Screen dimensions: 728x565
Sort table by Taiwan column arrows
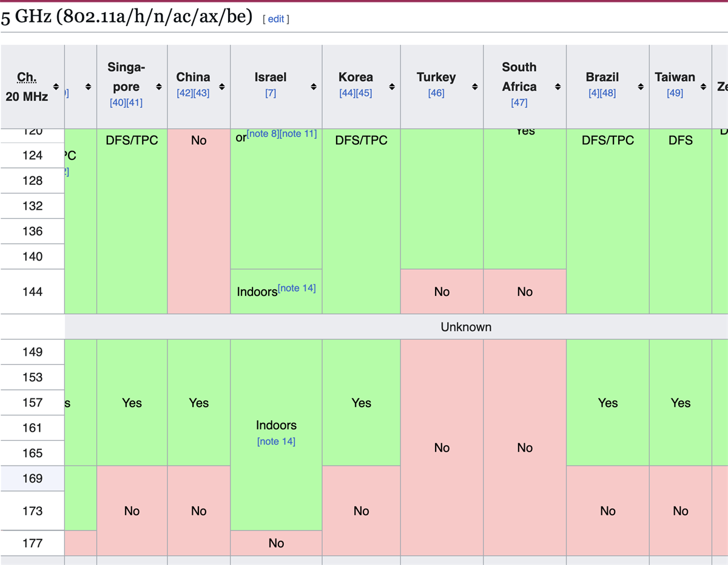(704, 87)
